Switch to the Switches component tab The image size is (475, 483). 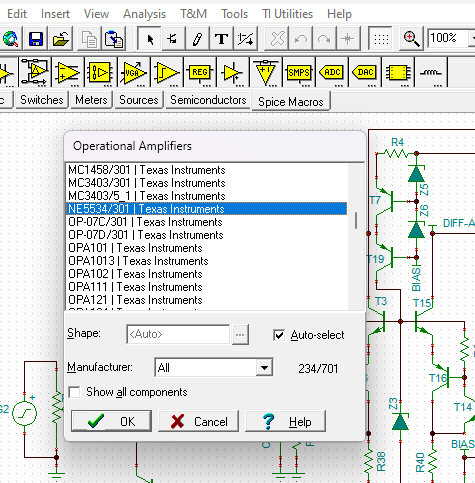pos(42,100)
